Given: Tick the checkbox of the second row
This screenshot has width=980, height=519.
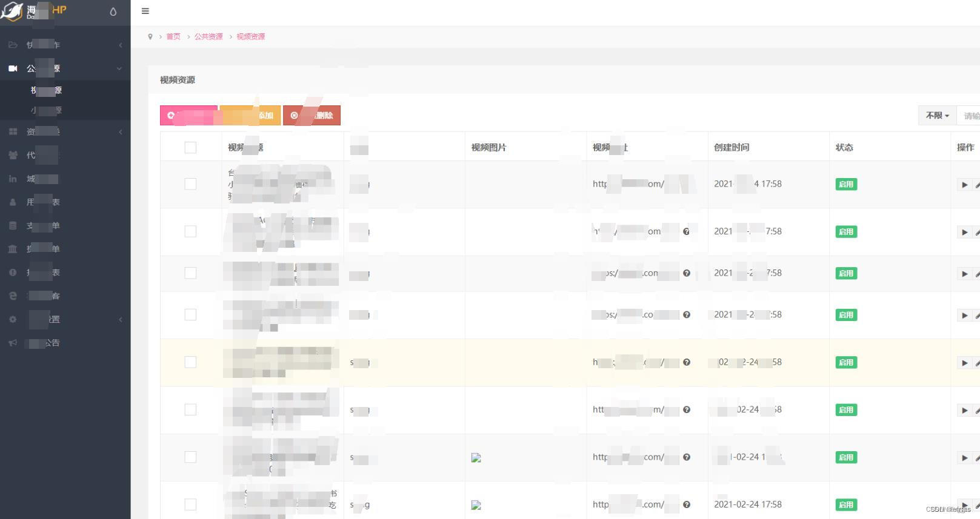Looking at the screenshot, I should point(190,231).
